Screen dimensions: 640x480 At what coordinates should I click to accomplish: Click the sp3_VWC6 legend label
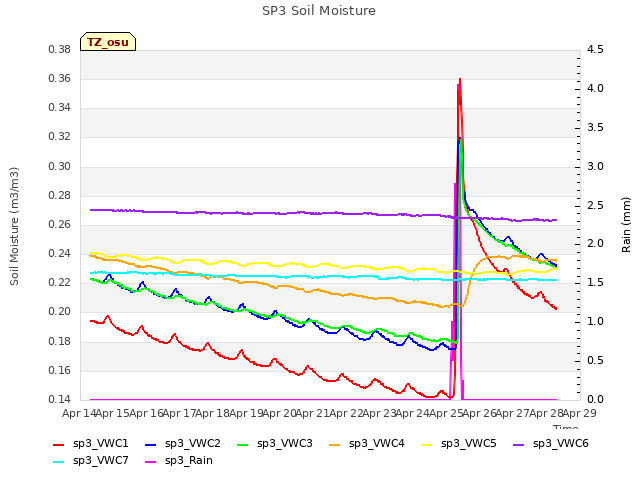[560, 444]
